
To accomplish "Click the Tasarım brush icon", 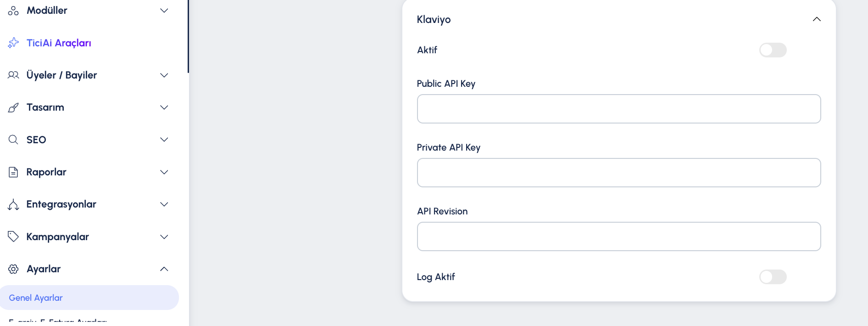I will click(13, 107).
